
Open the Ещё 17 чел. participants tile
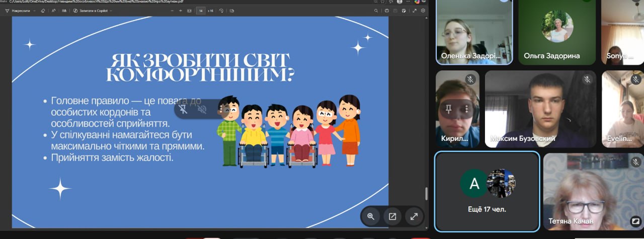pyautogui.click(x=487, y=191)
